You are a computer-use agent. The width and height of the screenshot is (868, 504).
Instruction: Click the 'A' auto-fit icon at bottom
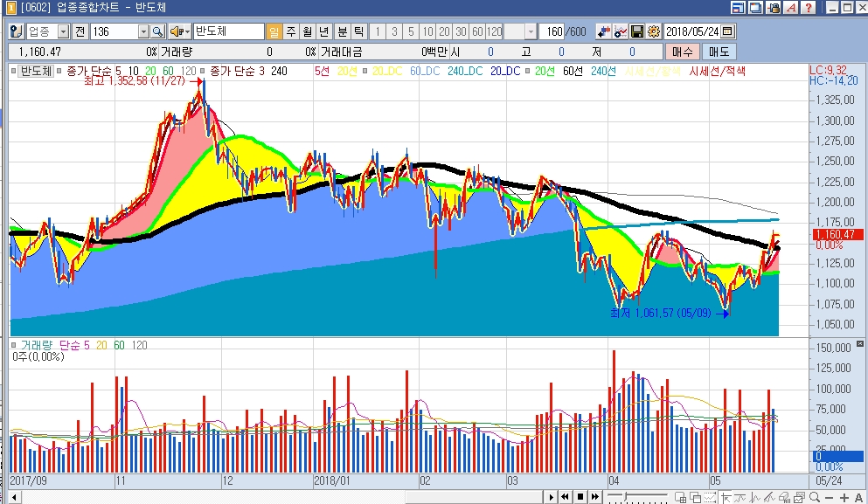858,497
